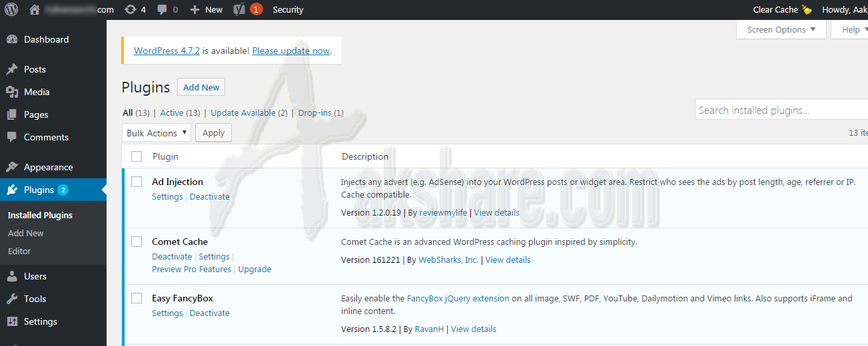Open the Yoast SEO icon in admin bar
Screen dimensions: 868x346
[239, 9]
